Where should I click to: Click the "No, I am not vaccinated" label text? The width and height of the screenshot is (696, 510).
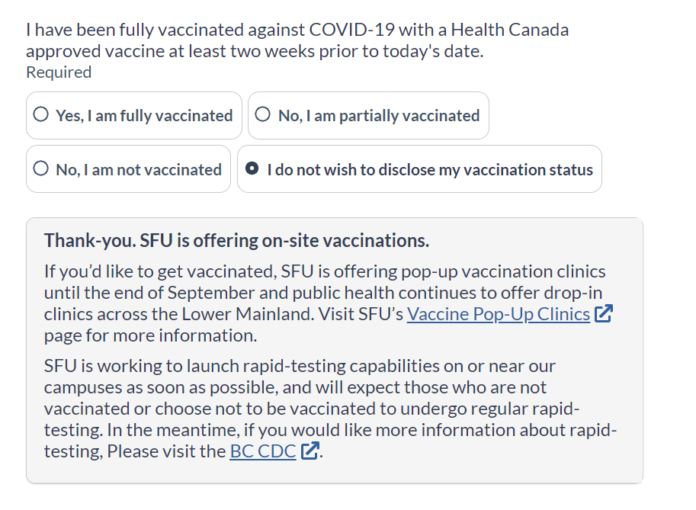pos(138,169)
